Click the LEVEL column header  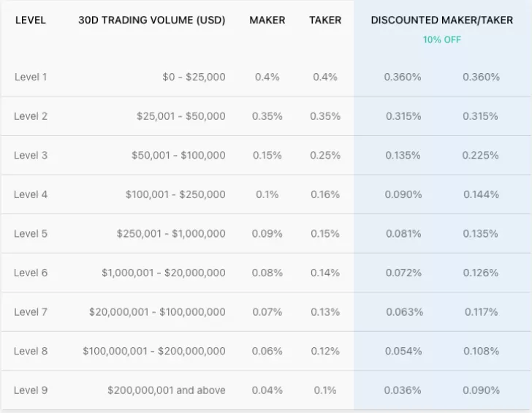30,20
